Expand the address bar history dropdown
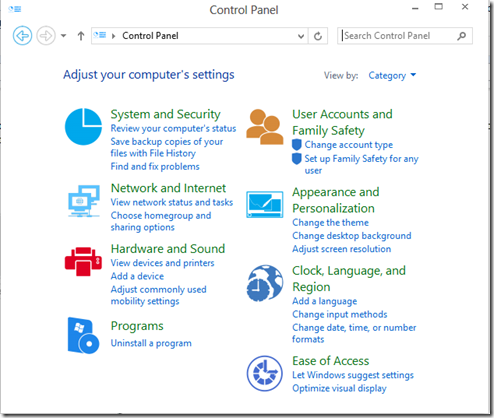The width and height of the screenshot is (494, 418). 301,36
